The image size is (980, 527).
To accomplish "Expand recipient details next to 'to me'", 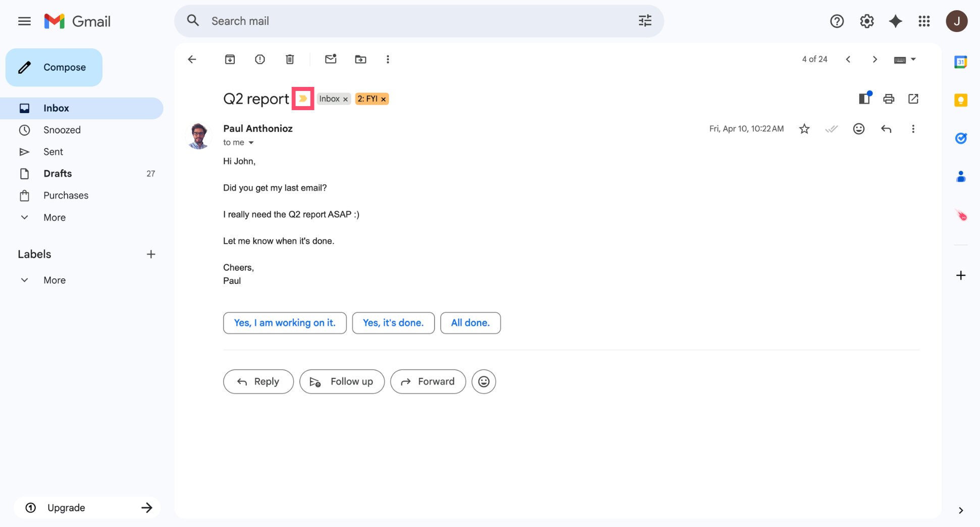I will pos(251,142).
